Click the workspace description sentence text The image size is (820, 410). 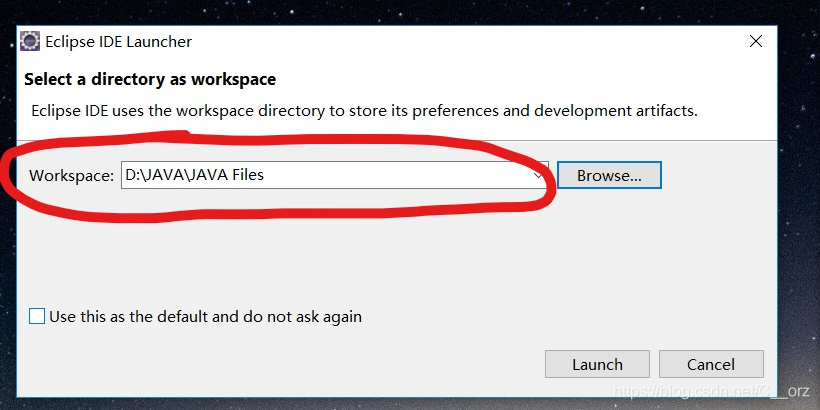365,111
